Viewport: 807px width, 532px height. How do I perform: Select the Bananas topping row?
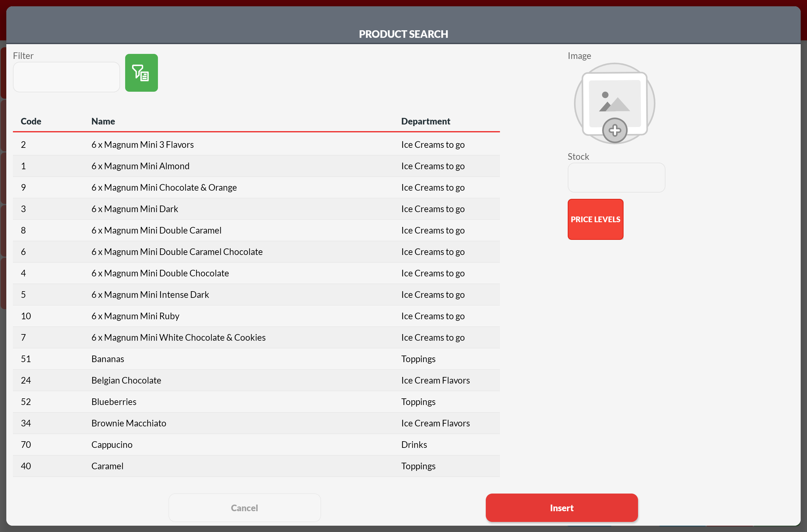107,359
